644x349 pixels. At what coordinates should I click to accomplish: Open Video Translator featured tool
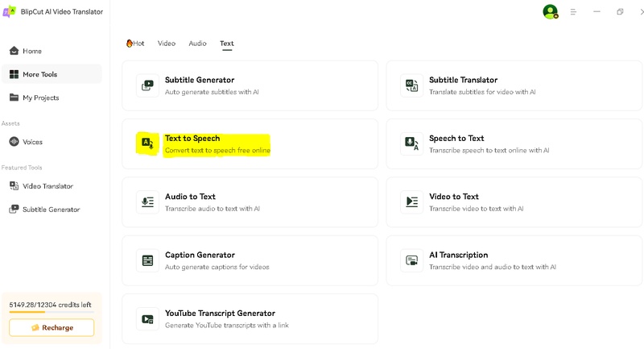point(47,186)
